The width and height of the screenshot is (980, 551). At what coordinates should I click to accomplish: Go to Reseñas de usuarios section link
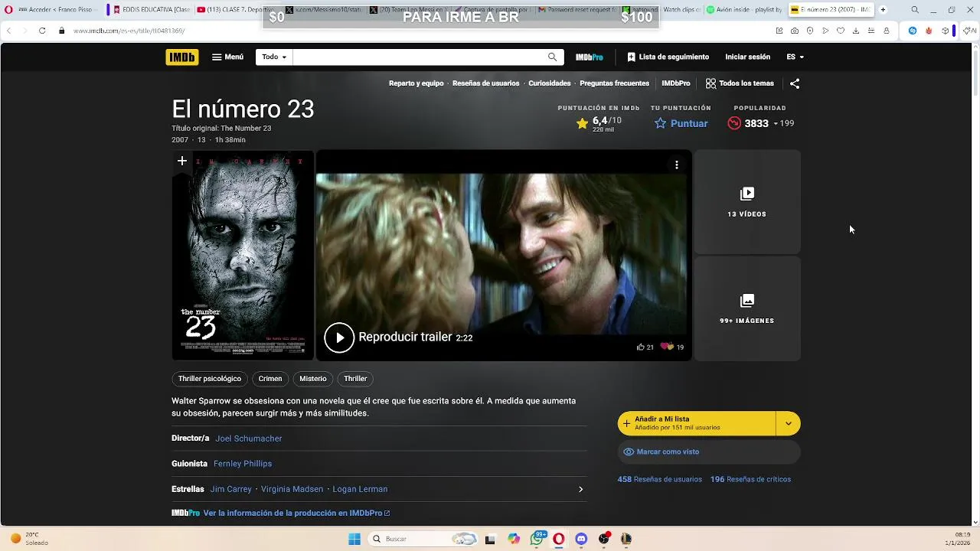point(485,83)
